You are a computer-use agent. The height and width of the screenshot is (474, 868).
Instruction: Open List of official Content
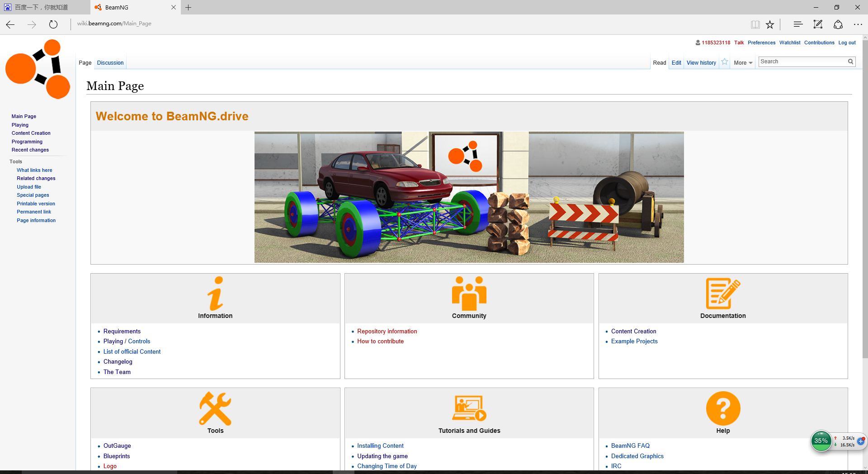pyautogui.click(x=132, y=351)
